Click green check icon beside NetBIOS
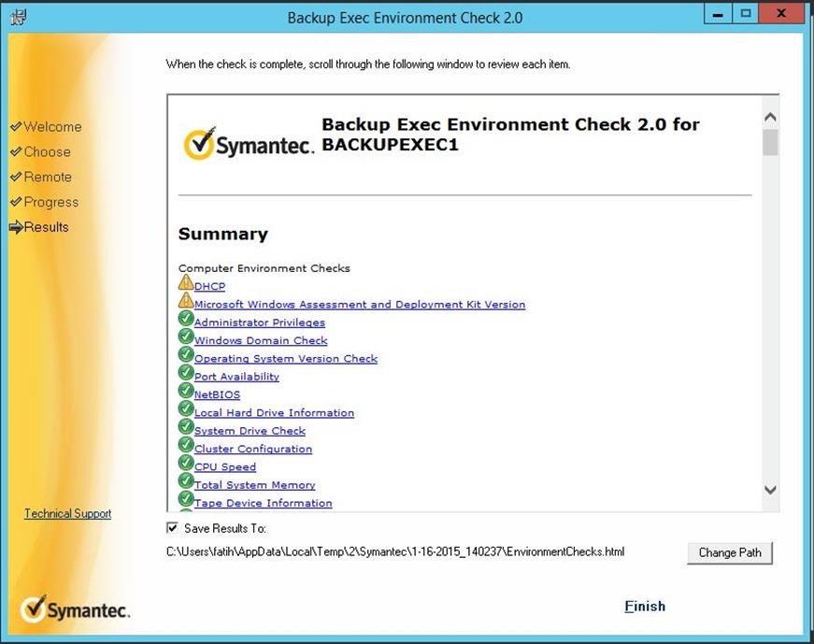Viewport: 814px width, 644px height. [x=186, y=391]
